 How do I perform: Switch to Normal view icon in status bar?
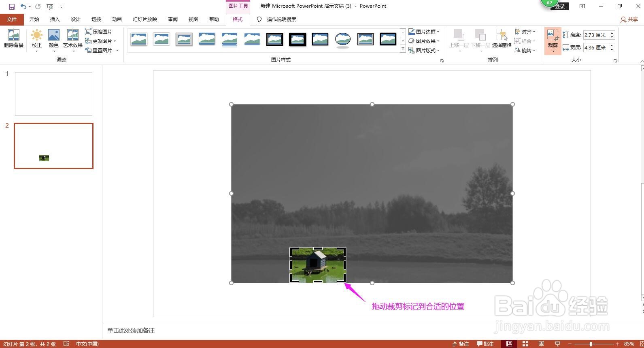coord(509,344)
